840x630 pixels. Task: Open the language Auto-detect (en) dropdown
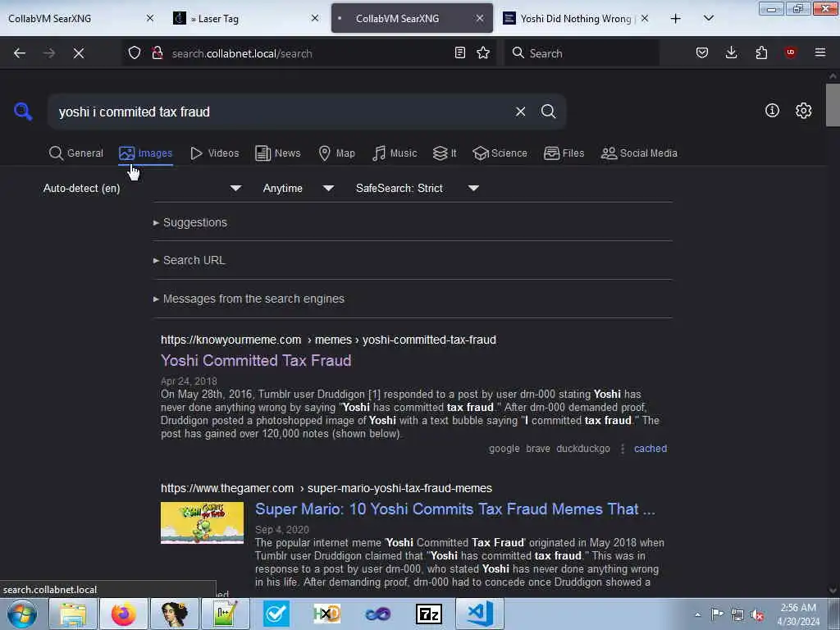point(142,188)
